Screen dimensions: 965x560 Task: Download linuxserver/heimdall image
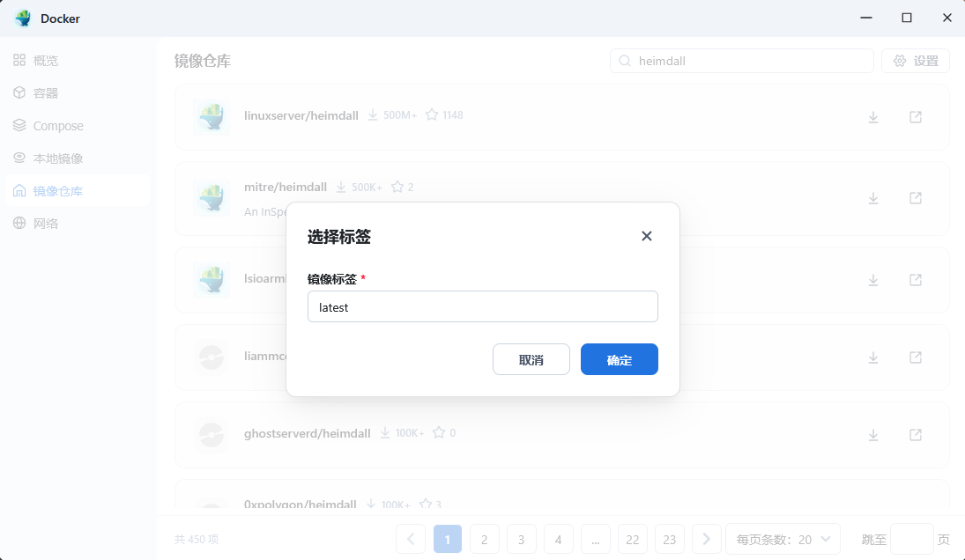click(872, 117)
